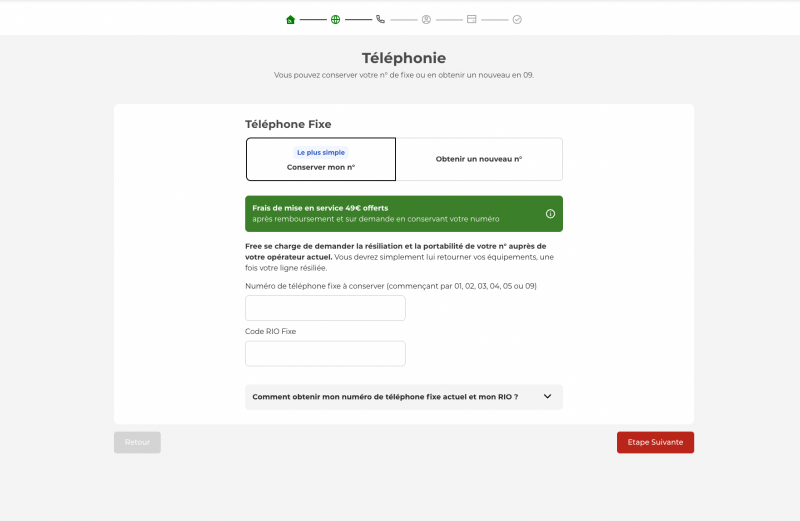Click the user profile step icon
The height and width of the screenshot is (521, 800).
click(x=426, y=19)
